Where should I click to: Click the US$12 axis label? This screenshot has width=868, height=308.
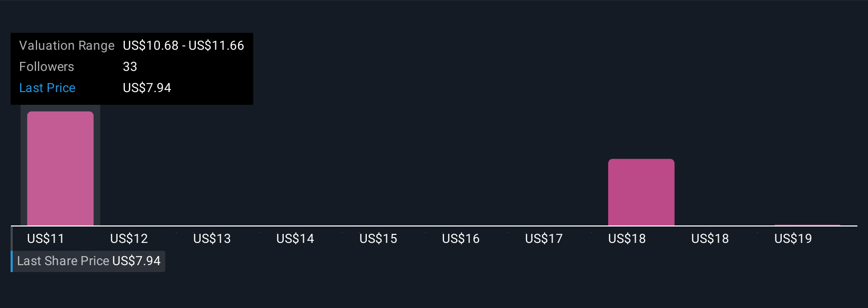[x=129, y=239]
